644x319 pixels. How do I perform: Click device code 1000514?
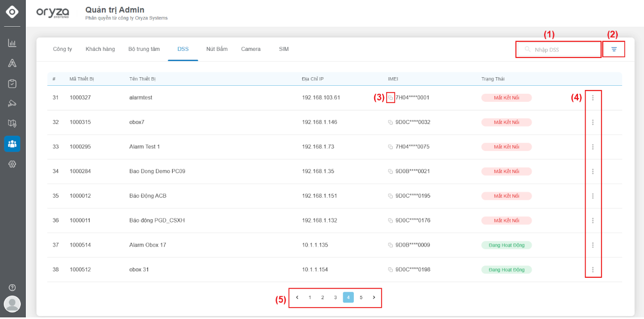80,245
